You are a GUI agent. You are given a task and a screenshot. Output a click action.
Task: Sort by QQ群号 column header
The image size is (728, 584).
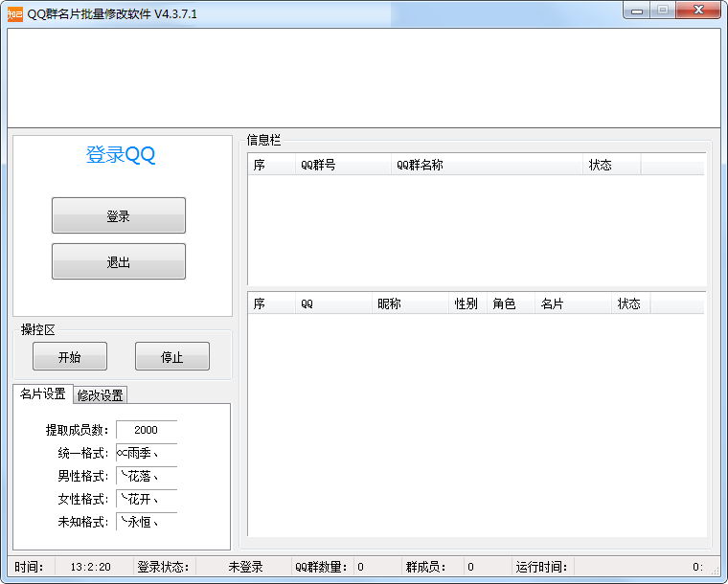(343, 166)
